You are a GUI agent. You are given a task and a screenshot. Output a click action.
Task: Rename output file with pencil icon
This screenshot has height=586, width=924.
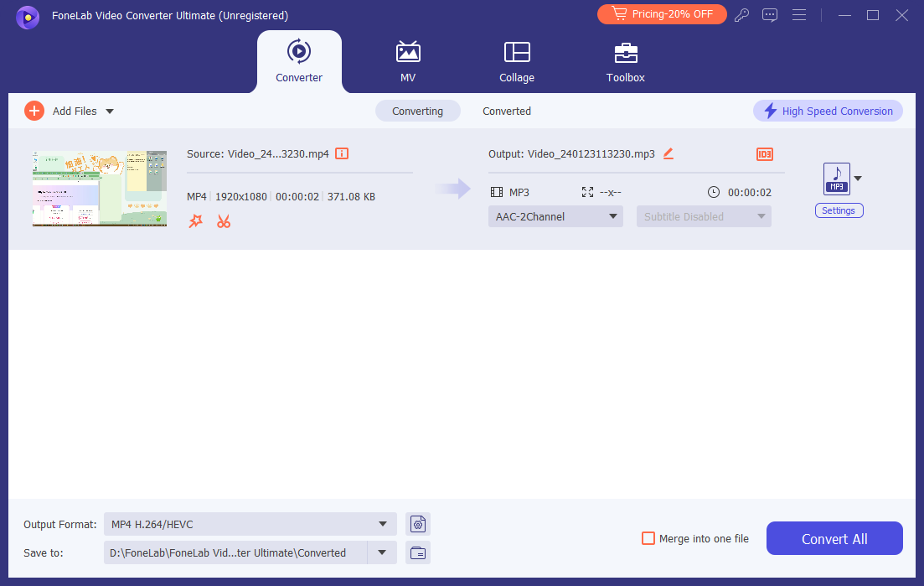tap(668, 153)
